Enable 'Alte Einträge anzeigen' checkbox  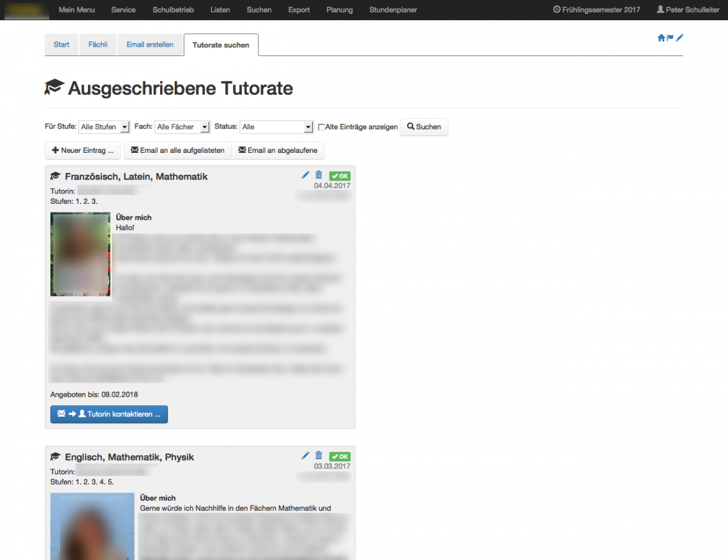click(x=322, y=127)
